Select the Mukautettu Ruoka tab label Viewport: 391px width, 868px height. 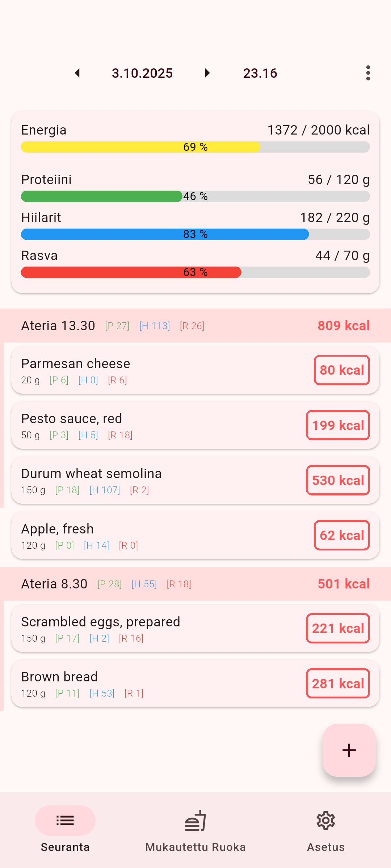[x=195, y=847]
